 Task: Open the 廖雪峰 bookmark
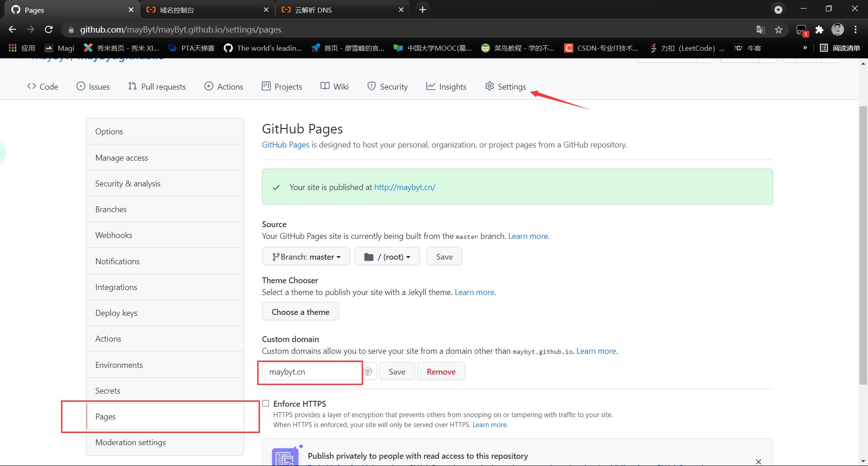coord(348,48)
